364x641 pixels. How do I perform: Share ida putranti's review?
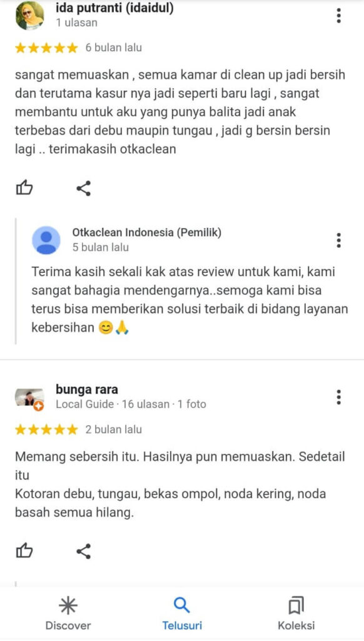[84, 188]
